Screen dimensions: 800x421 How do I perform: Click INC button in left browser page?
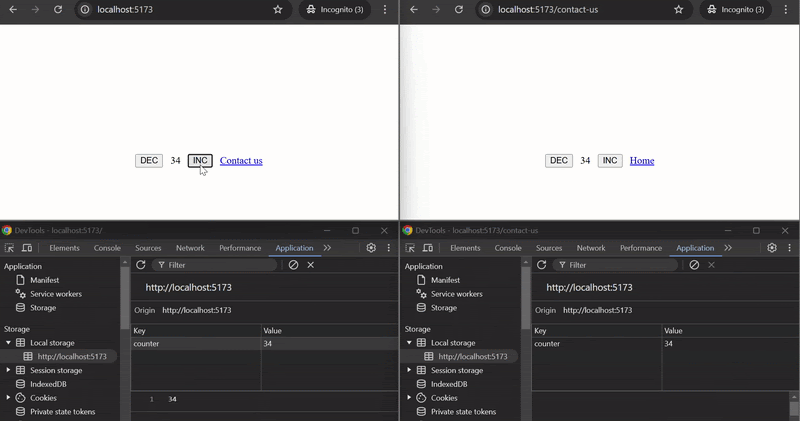click(200, 161)
